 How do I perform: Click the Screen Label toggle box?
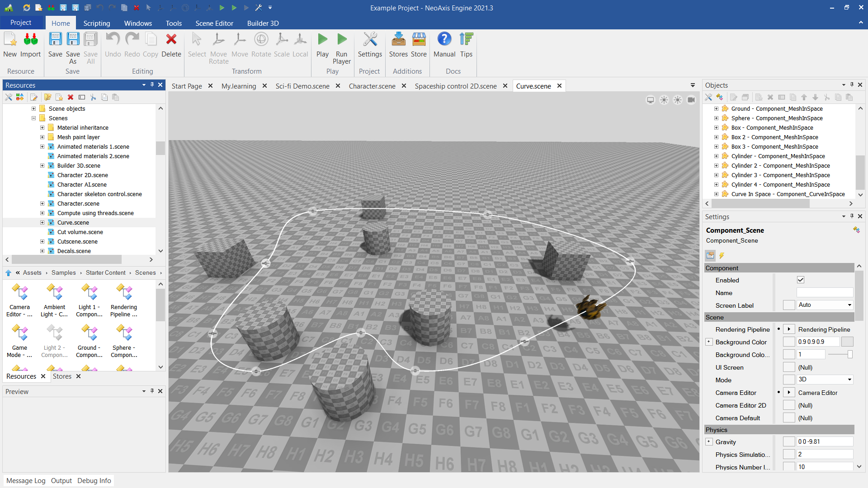(789, 305)
